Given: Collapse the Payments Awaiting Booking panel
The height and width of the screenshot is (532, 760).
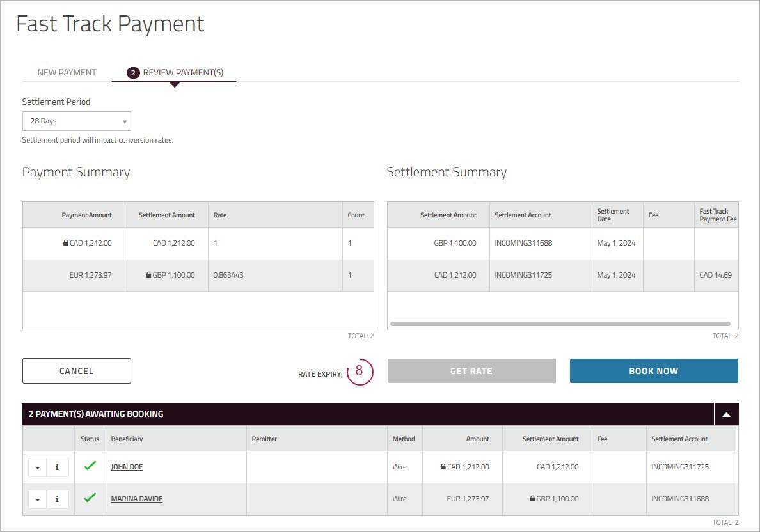Looking at the screenshot, I should (726, 414).
